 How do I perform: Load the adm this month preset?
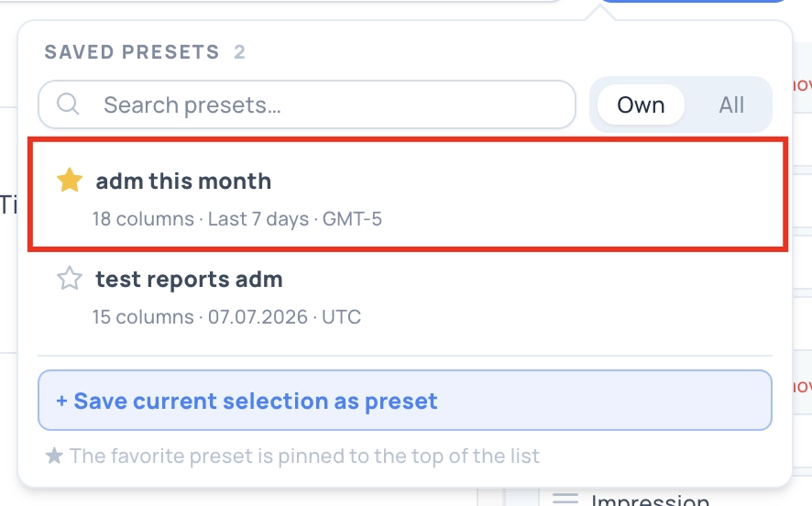408,194
